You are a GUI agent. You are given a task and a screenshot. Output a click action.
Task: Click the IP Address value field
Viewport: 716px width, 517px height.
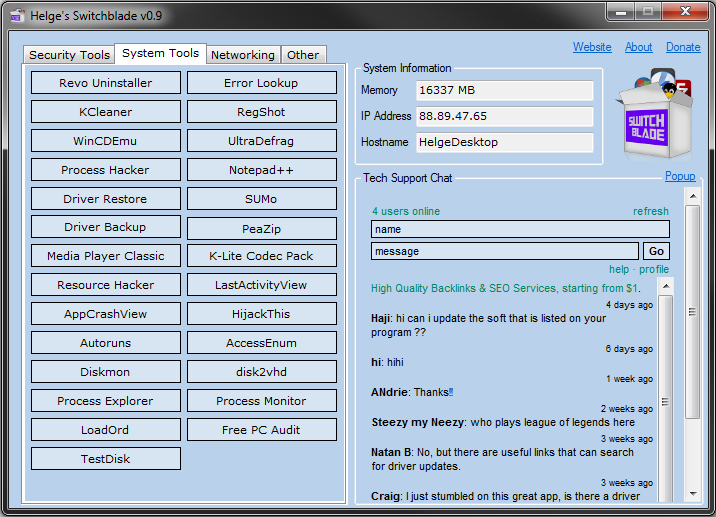pos(505,116)
